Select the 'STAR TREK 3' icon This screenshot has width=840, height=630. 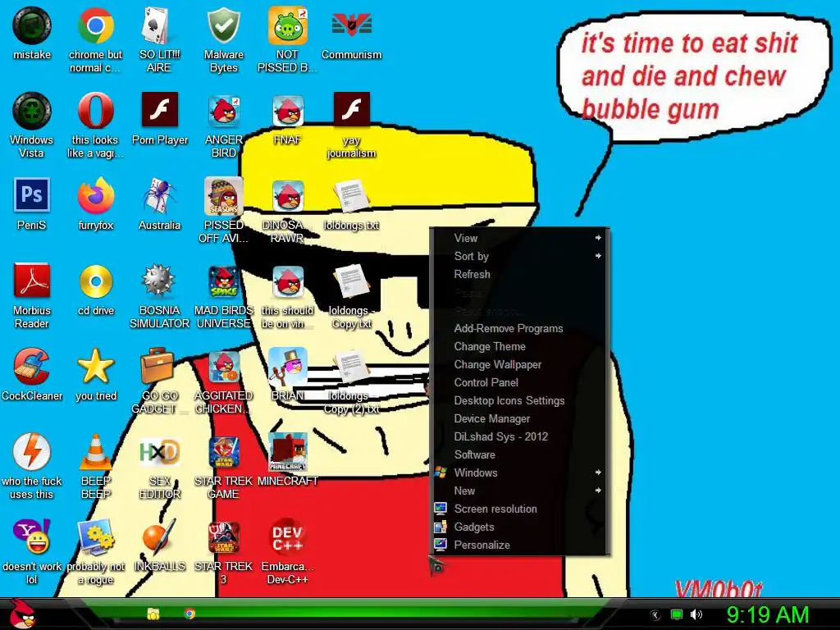[223, 536]
